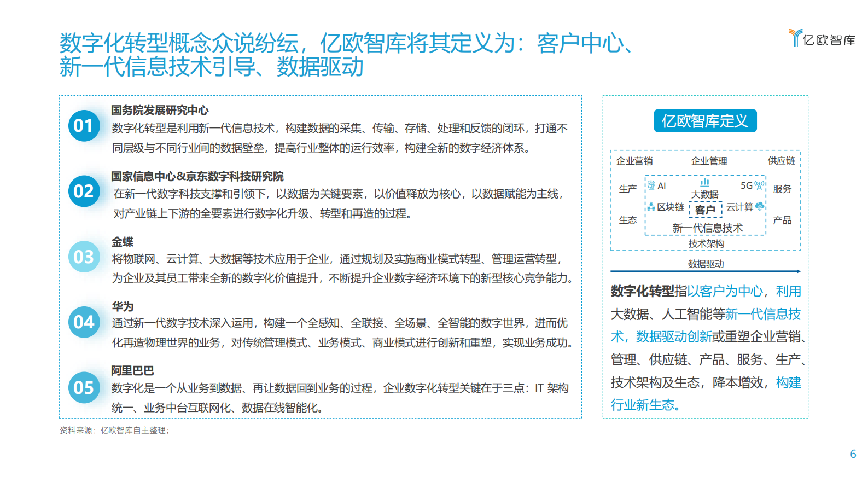The height and width of the screenshot is (488, 868).
Task: Click the sentence starting 数字化转型是利用新一代信息技术
Action: (340, 129)
